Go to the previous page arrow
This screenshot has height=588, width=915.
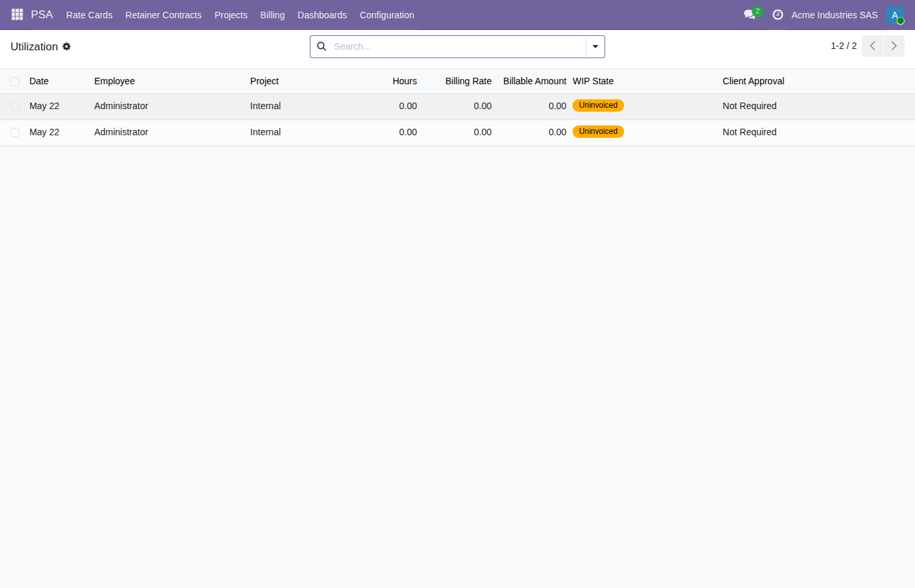873,46
